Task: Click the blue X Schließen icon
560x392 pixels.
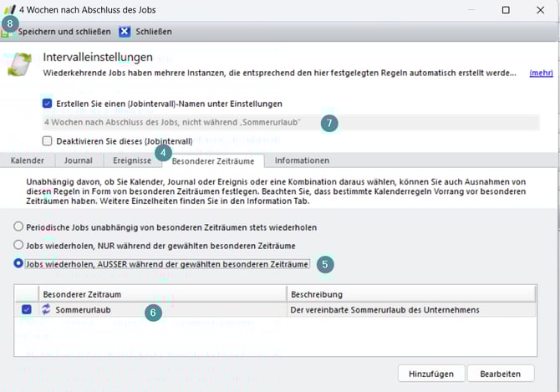Action: tap(125, 32)
